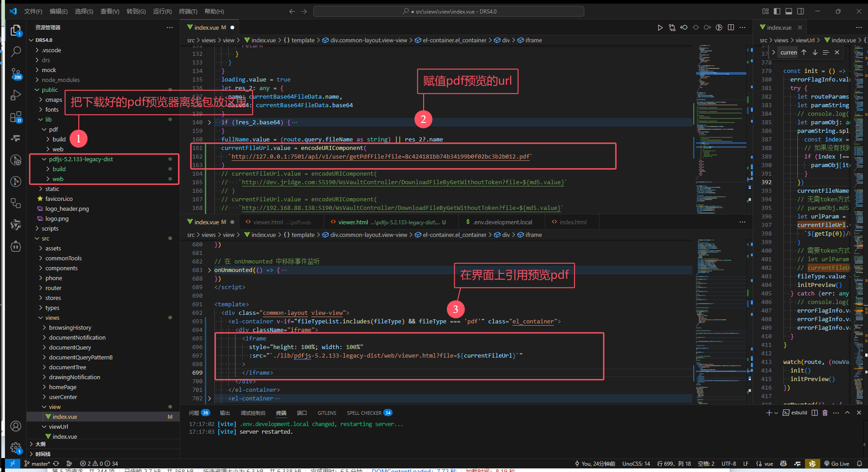The width and height of the screenshot is (868, 472).
Task: Open the Extensions view with 31 badge
Action: pyautogui.click(x=16, y=117)
